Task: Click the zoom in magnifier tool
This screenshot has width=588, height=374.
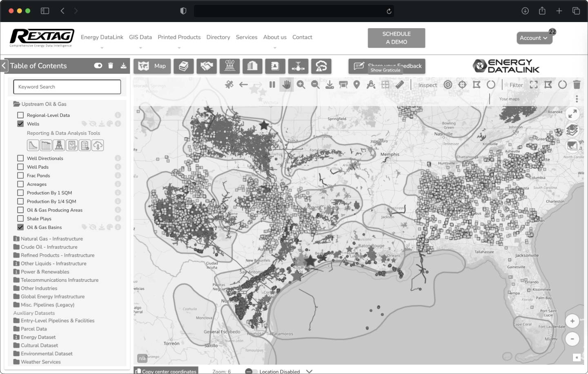Action: coord(301,85)
